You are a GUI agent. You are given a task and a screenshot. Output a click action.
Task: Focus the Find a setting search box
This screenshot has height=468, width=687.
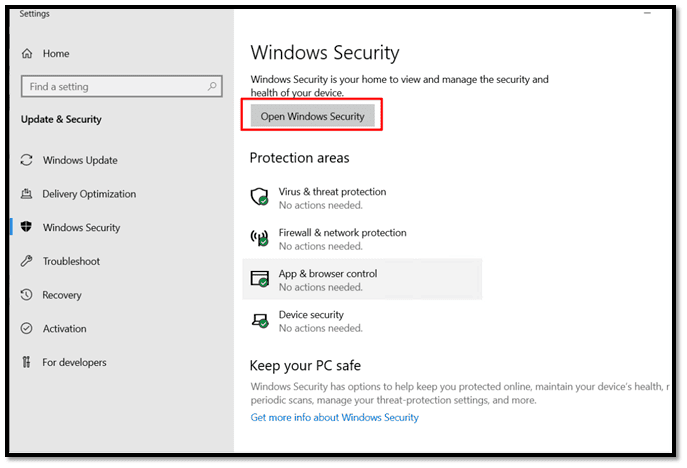(x=115, y=87)
